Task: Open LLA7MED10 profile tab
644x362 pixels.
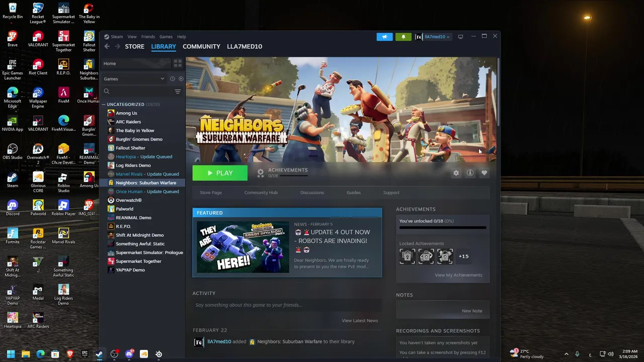Action: [x=245, y=46]
